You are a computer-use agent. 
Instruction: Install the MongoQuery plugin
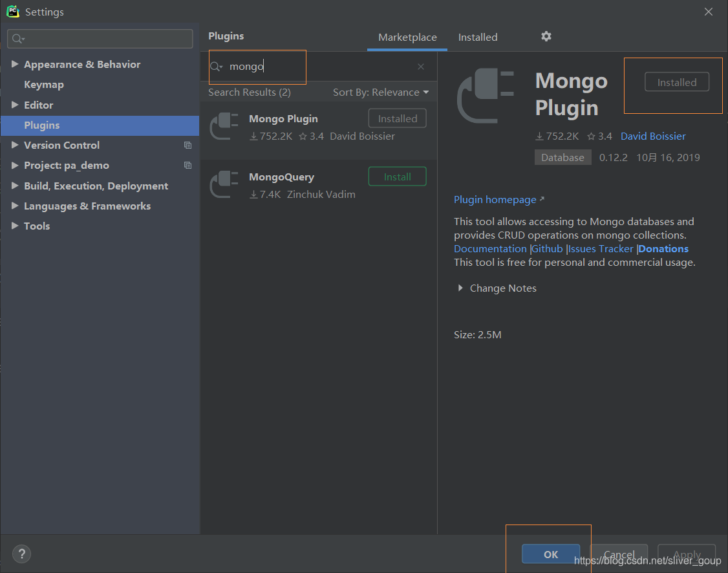(x=397, y=176)
